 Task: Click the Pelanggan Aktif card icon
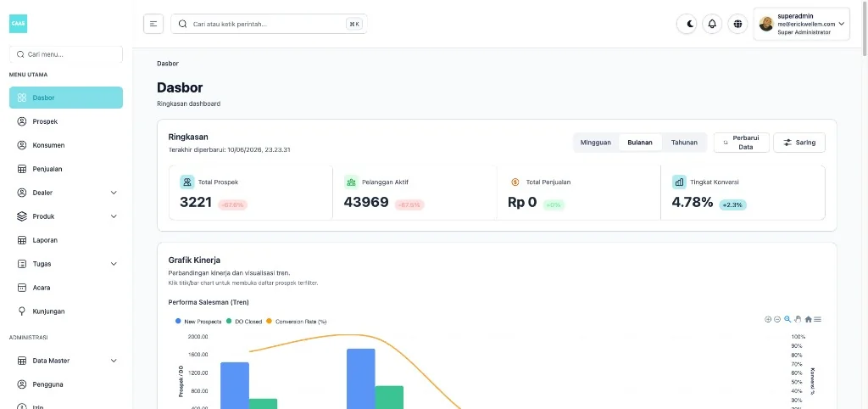point(351,182)
